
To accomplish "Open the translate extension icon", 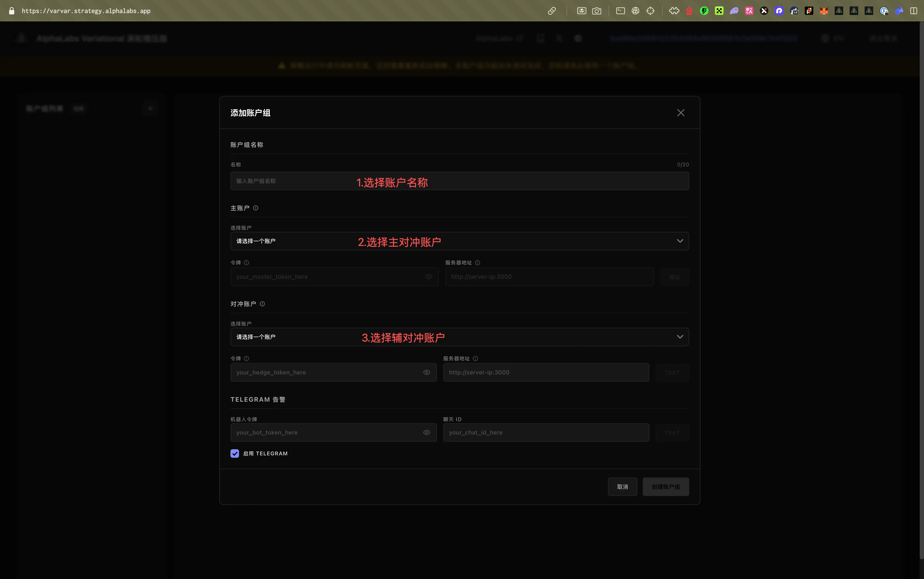I will click(x=749, y=10).
